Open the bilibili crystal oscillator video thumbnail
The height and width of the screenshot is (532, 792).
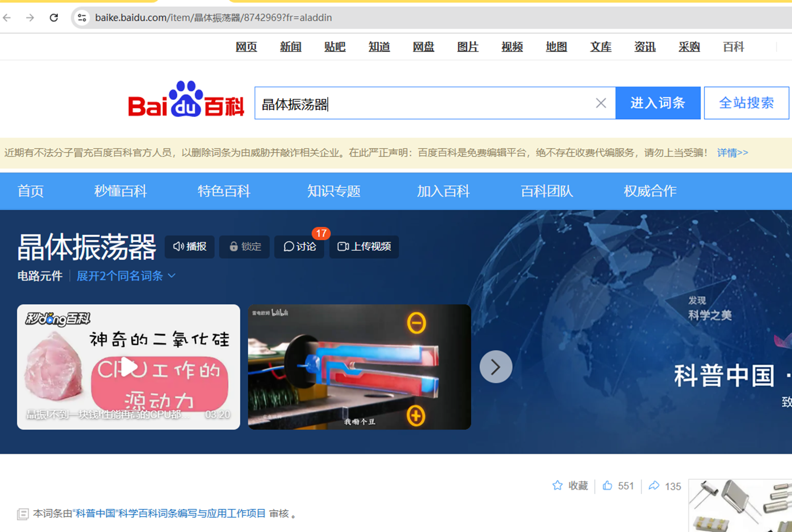359,367
